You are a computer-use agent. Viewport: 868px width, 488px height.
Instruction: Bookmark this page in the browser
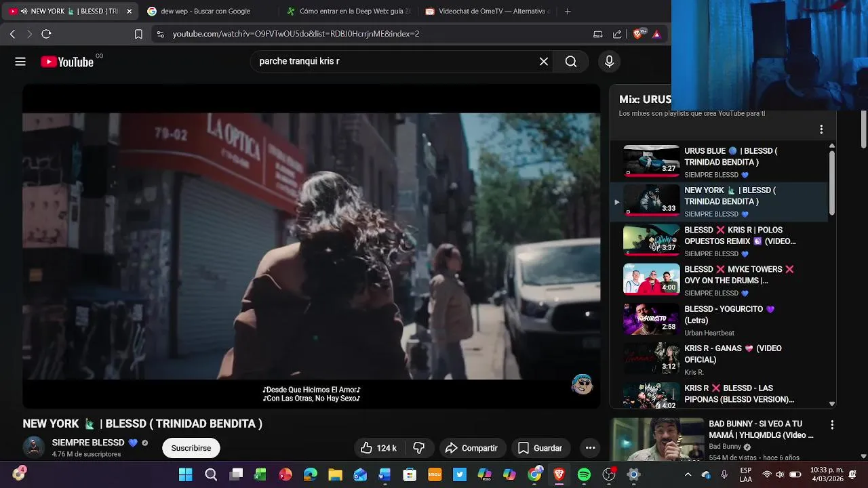(138, 34)
